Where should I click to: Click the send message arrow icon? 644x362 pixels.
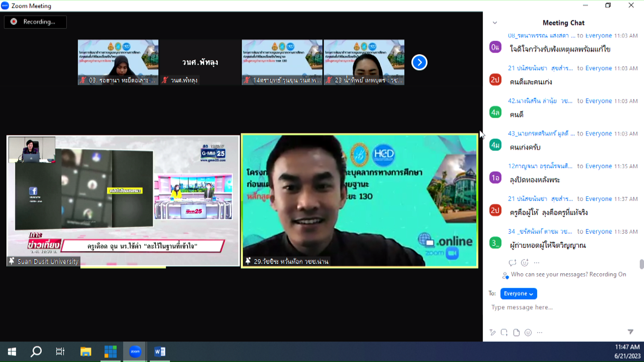pyautogui.click(x=630, y=332)
